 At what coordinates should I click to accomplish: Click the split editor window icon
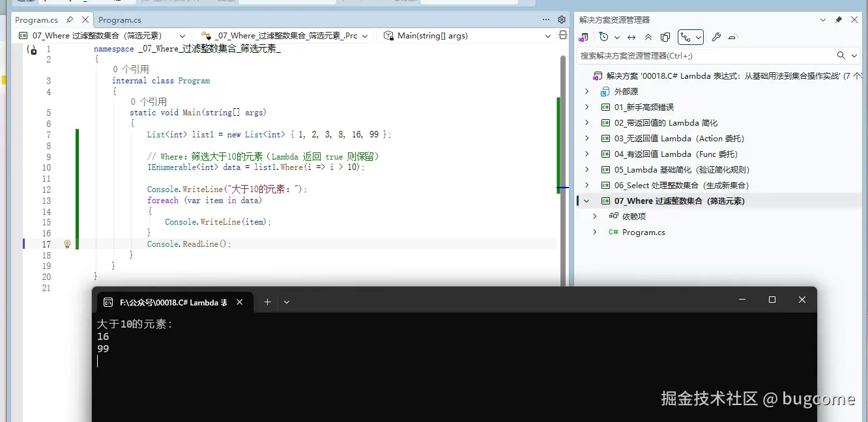click(x=564, y=36)
